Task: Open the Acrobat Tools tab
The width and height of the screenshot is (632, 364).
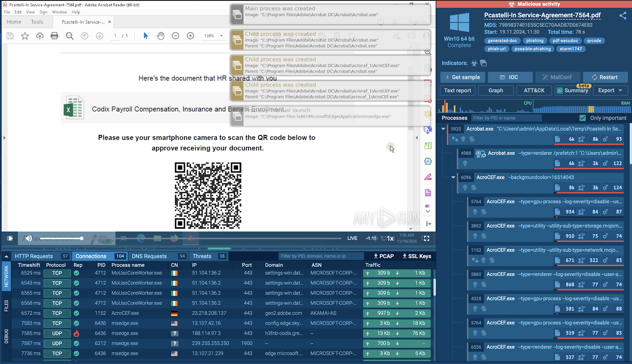Action: click(x=37, y=22)
